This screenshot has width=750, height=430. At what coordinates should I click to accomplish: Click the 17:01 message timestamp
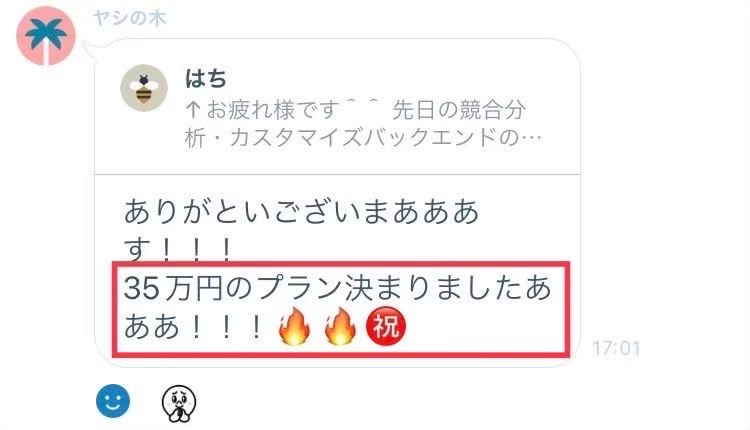[616, 348]
